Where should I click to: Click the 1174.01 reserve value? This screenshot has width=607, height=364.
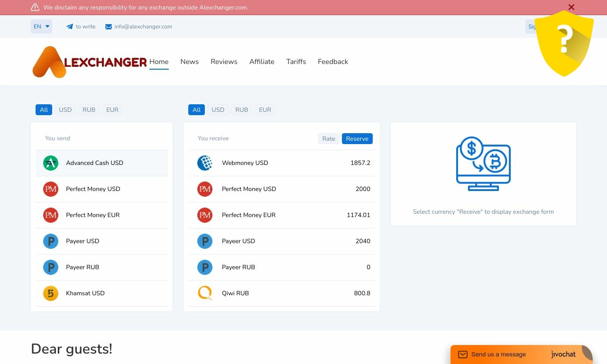(x=359, y=215)
